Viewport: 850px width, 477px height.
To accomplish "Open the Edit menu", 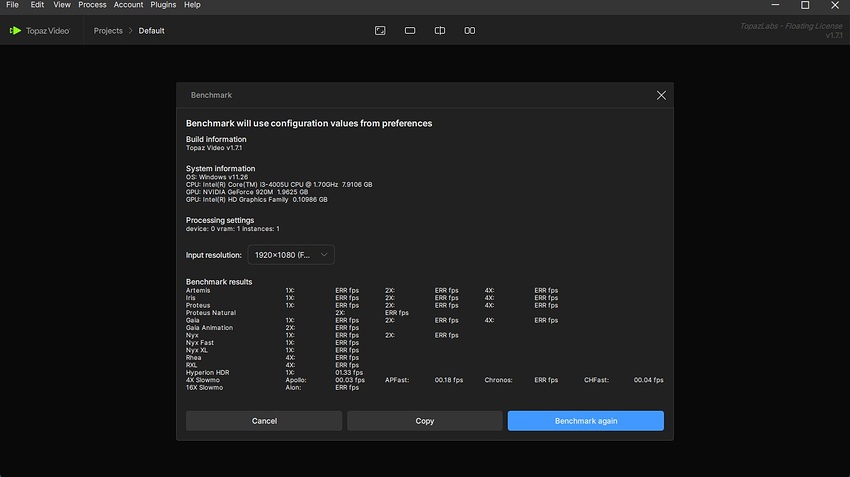I will coord(37,5).
